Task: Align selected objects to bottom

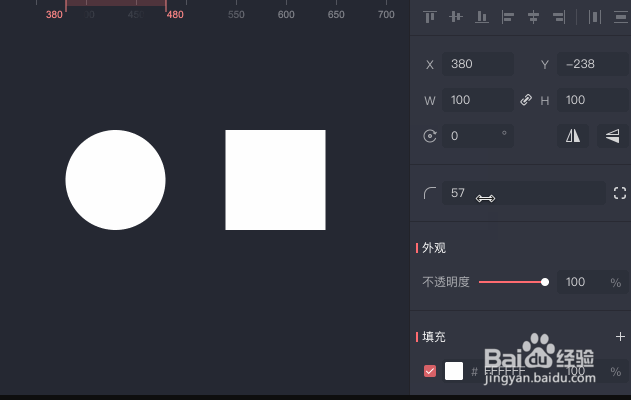Action: [x=482, y=17]
